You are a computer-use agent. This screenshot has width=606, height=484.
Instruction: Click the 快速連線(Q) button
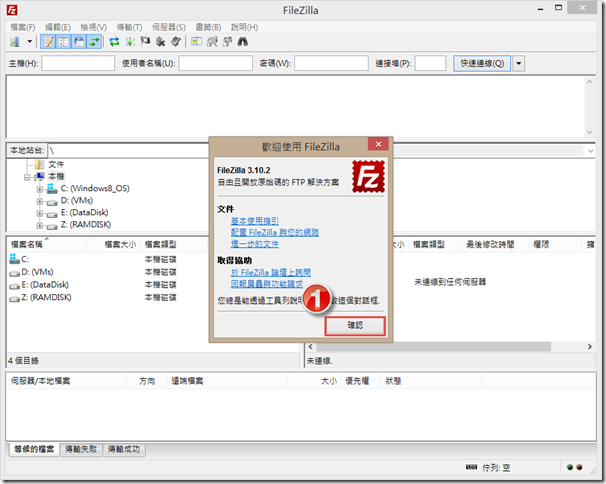[x=482, y=63]
